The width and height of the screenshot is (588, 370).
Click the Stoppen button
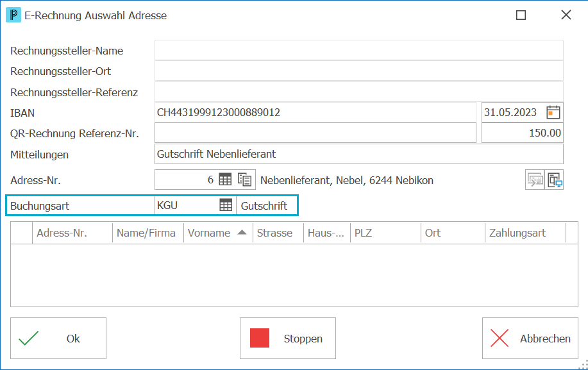pos(288,338)
